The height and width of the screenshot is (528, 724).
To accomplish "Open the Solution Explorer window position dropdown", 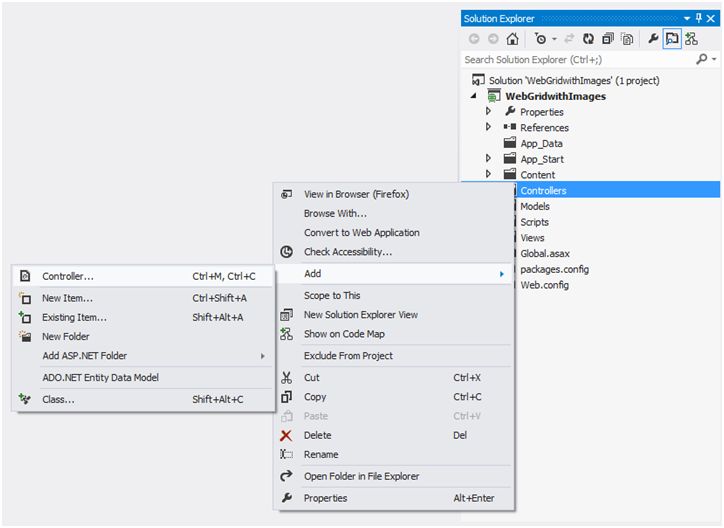I will (x=687, y=18).
